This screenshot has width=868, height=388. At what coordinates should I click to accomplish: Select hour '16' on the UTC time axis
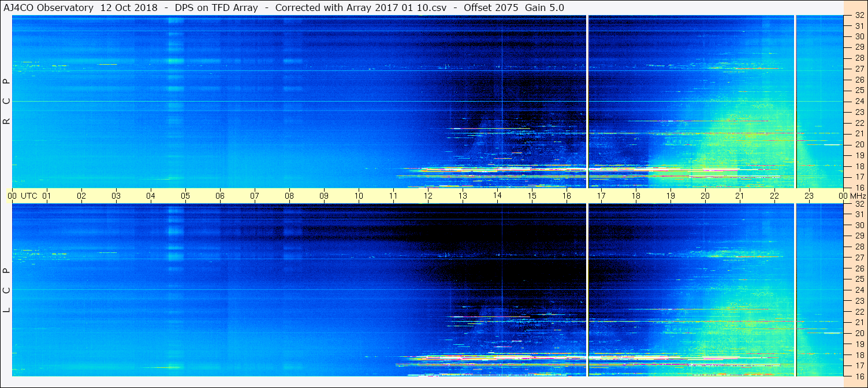point(567,196)
